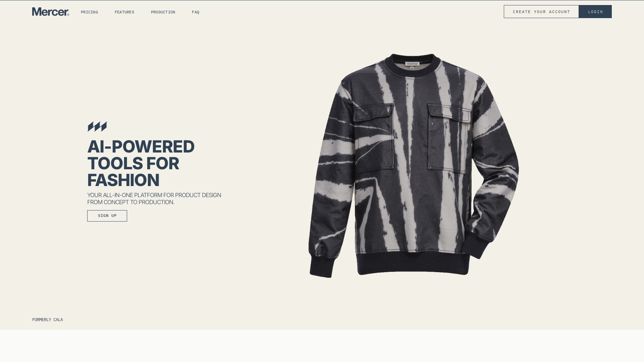644x362 pixels.
Task: Click the striped Mercer emblem above the headline
Action: 97,127
